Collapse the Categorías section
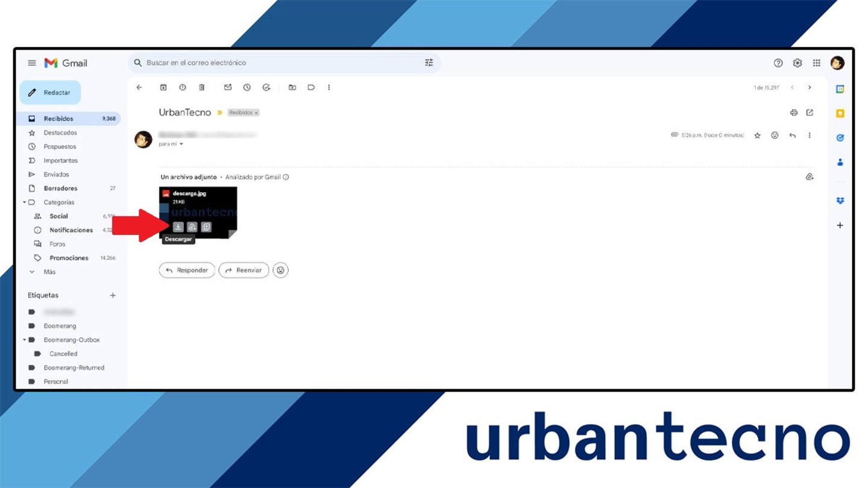 click(x=25, y=202)
